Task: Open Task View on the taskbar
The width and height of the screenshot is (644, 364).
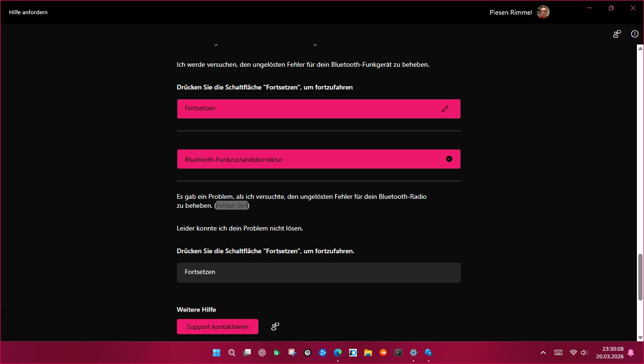Action: coord(247,353)
